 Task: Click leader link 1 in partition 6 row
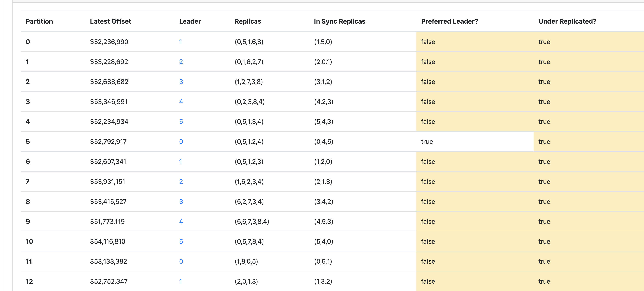180,162
